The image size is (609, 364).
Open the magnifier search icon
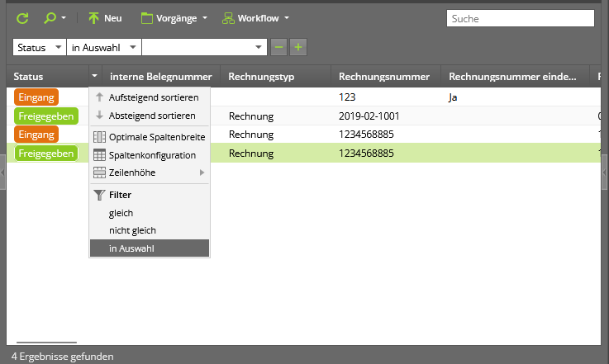(x=50, y=18)
